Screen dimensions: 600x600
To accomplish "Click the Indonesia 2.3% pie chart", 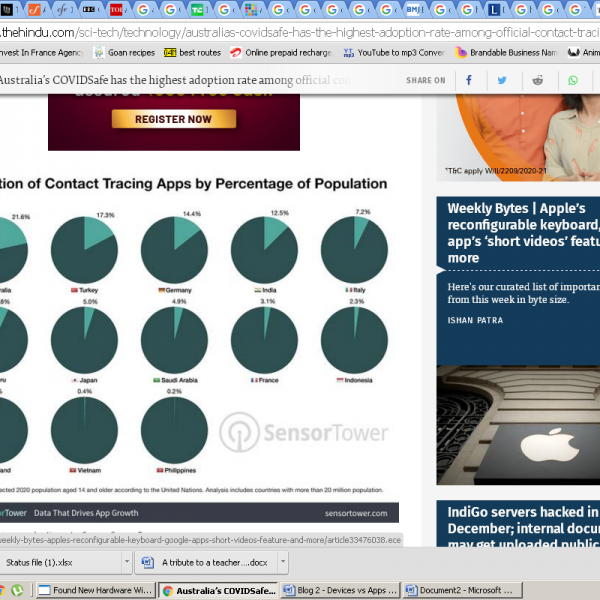I will pyautogui.click(x=354, y=340).
